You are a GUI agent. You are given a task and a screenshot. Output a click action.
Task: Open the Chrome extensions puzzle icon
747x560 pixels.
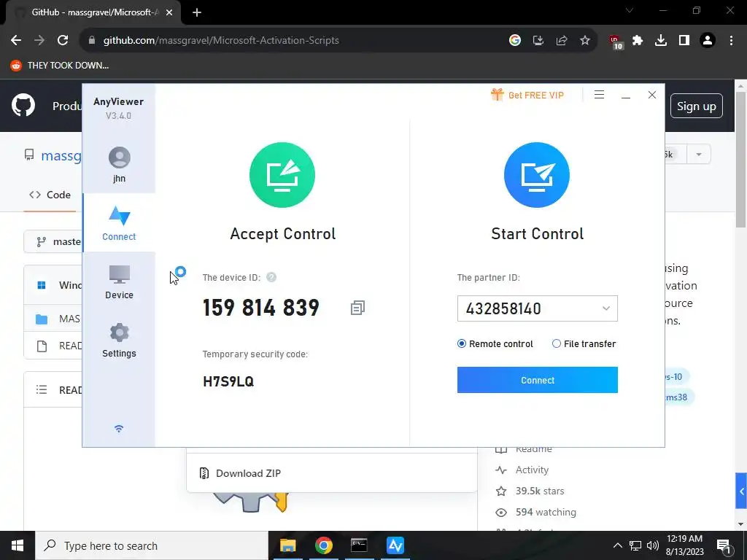pos(638,41)
